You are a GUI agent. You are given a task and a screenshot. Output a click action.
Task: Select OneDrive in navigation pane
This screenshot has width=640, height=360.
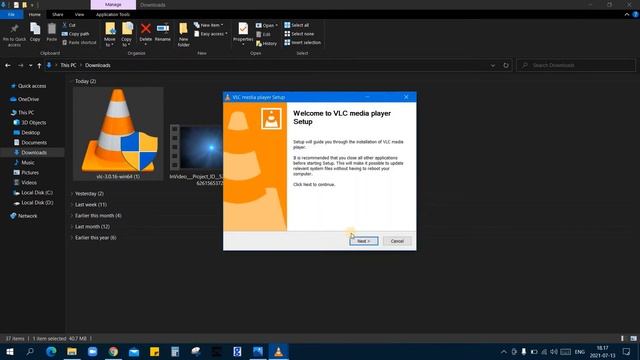[29, 99]
